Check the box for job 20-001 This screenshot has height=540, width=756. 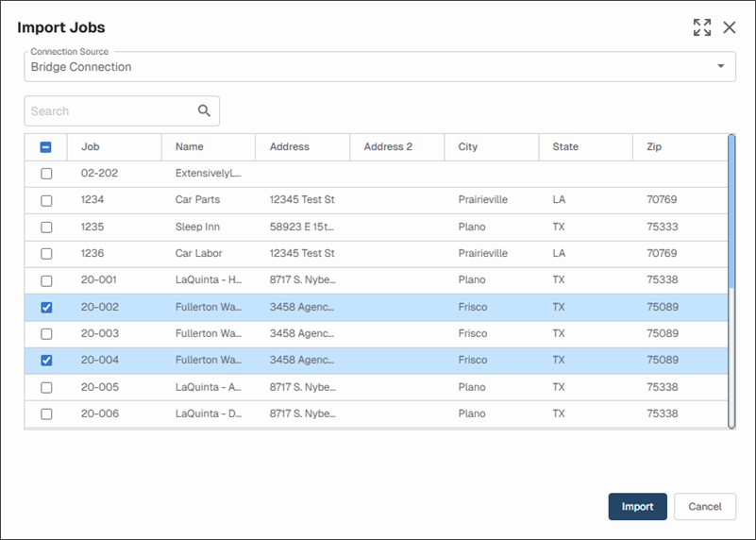(x=46, y=280)
